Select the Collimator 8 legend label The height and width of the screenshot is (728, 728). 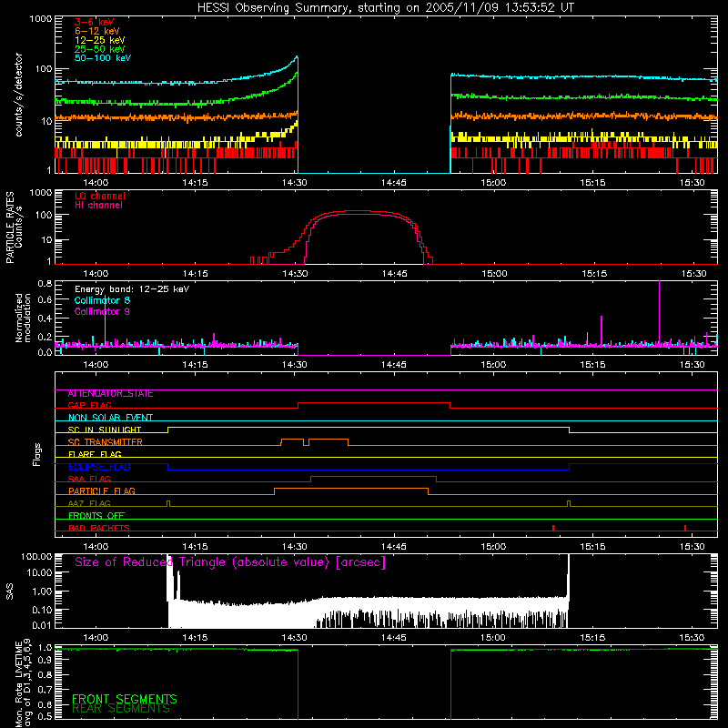(102, 300)
